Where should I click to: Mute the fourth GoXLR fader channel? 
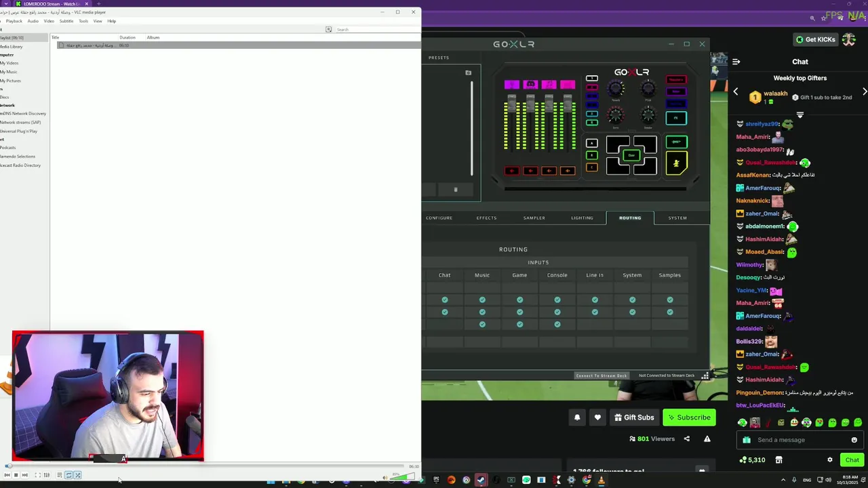point(568,171)
